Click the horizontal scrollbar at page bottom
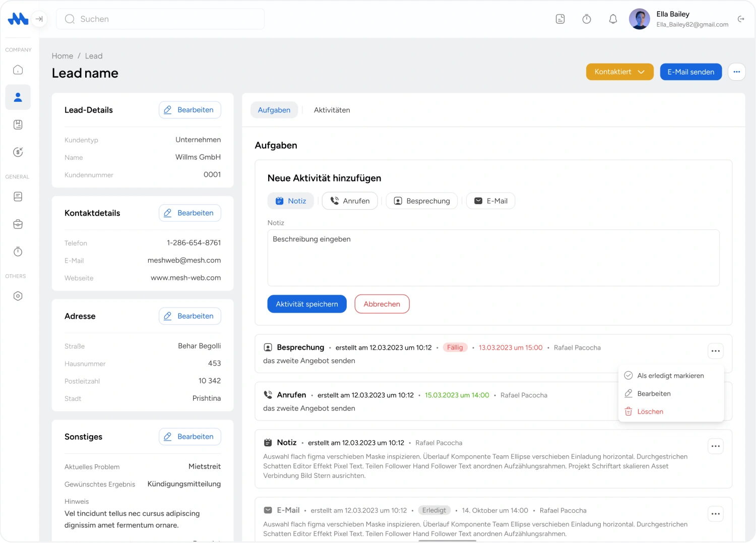The height and width of the screenshot is (543, 756). click(447, 540)
